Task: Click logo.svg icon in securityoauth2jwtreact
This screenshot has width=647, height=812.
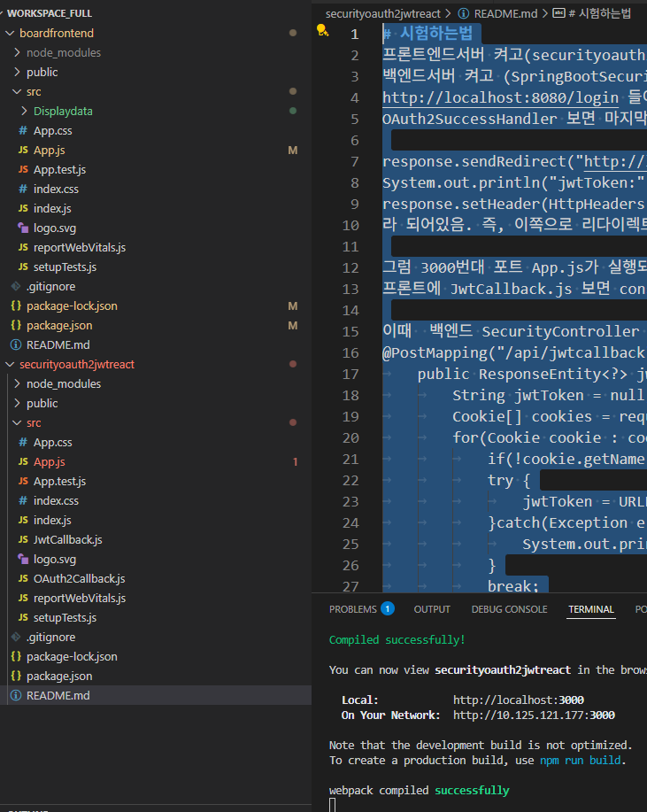Action: pos(23,560)
